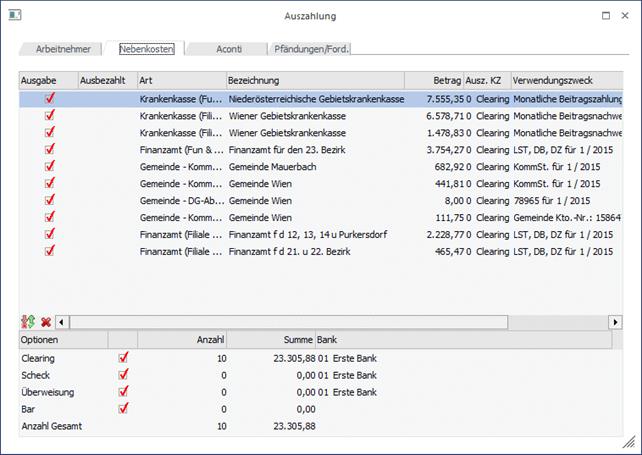Close the Auszahlung window
Viewport: 642px width, 455px height.
click(626, 16)
